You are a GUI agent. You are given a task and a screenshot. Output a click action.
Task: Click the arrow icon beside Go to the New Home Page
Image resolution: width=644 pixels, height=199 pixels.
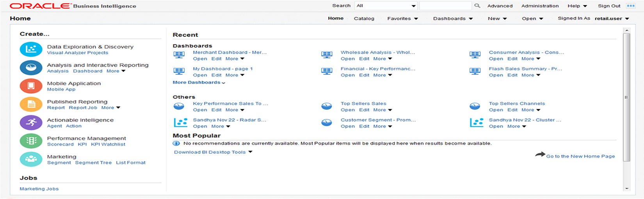click(x=540, y=155)
